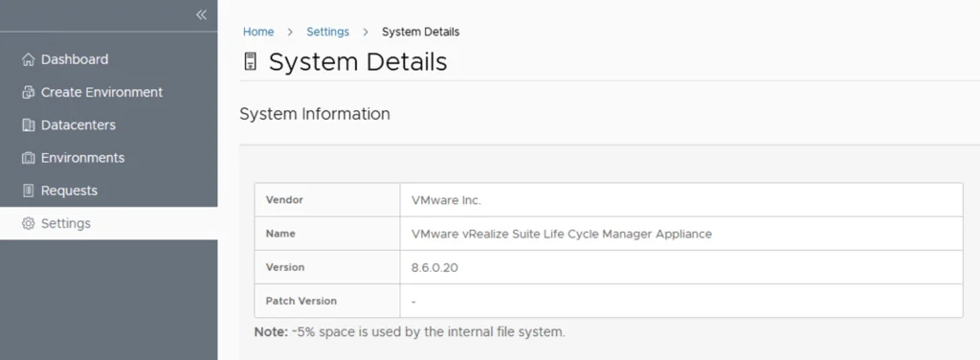Follow the Home breadcrumb link
Viewport: 980px width, 360px height.
click(258, 32)
